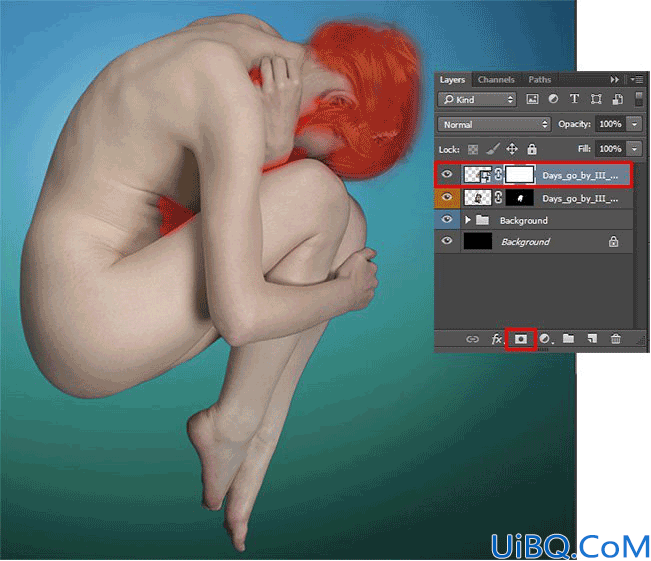This screenshot has width=651, height=561.
Task: Click the Background group folder icon
Action: click(x=482, y=219)
